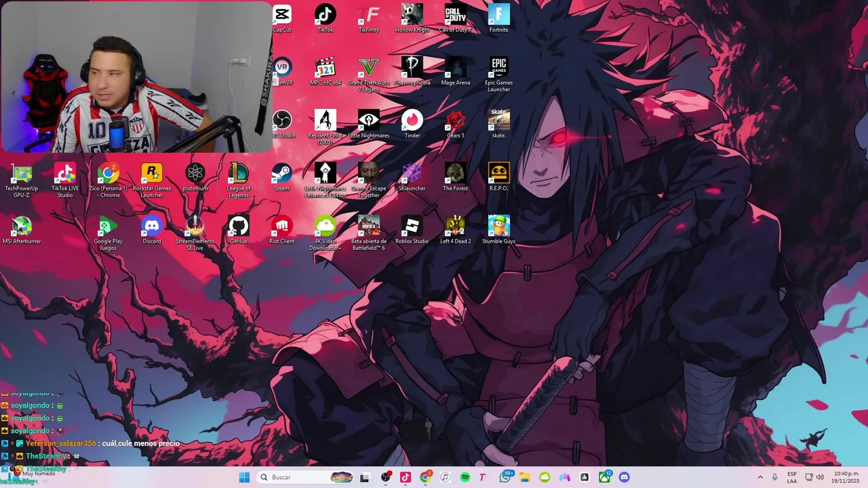Select the Stumble Guys desktop icon
This screenshot has height=488, width=868.
(x=499, y=230)
